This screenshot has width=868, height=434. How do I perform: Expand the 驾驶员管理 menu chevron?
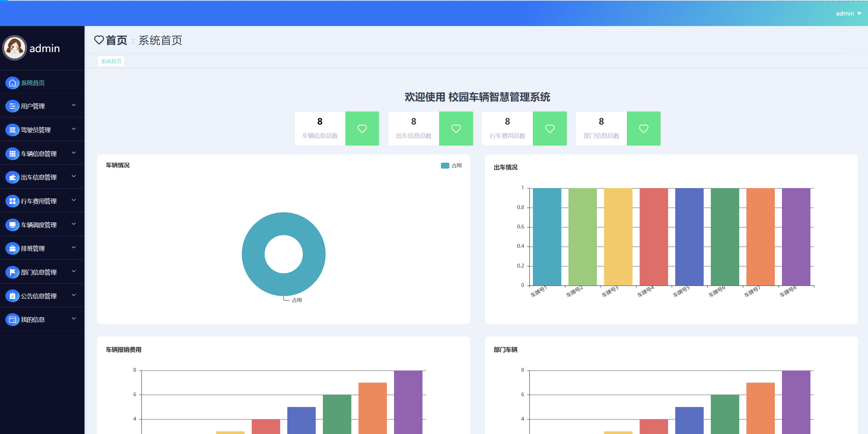(74, 129)
